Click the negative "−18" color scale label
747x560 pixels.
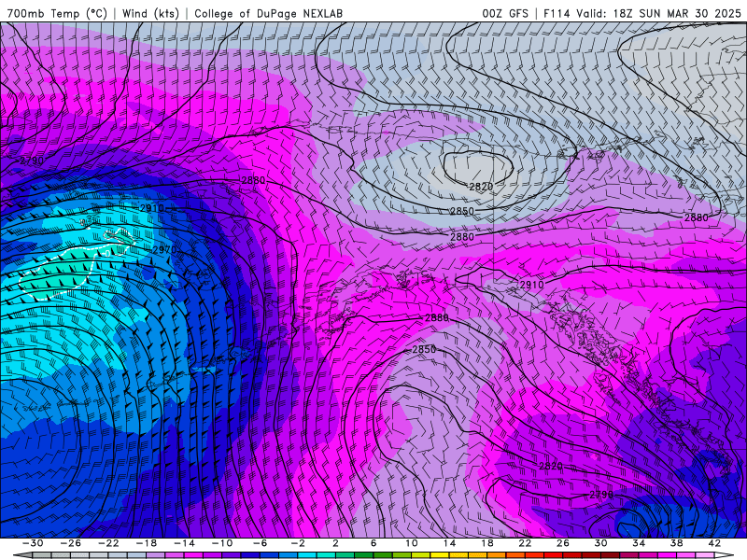click(147, 543)
